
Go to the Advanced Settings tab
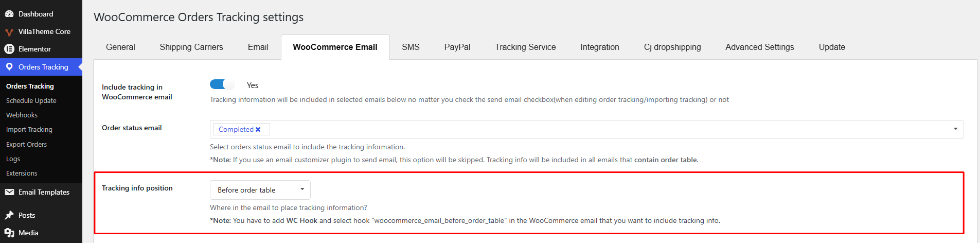tap(760, 47)
